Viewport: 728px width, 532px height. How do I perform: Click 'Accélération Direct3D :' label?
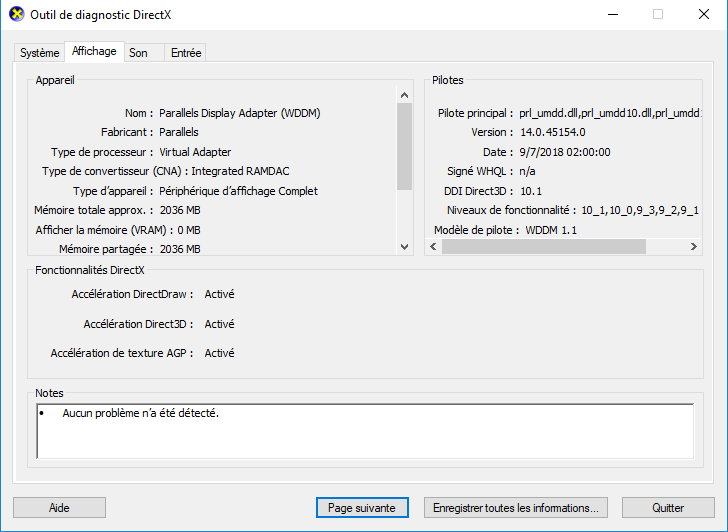138,324
